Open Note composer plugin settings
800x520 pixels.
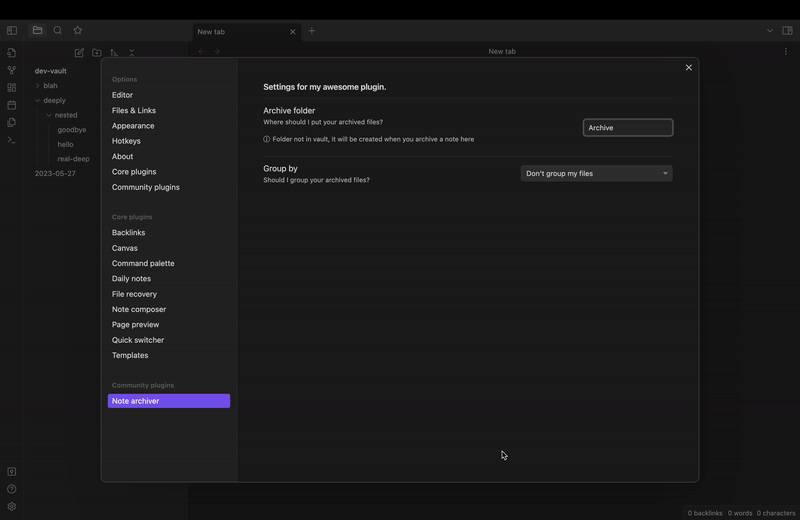point(139,309)
